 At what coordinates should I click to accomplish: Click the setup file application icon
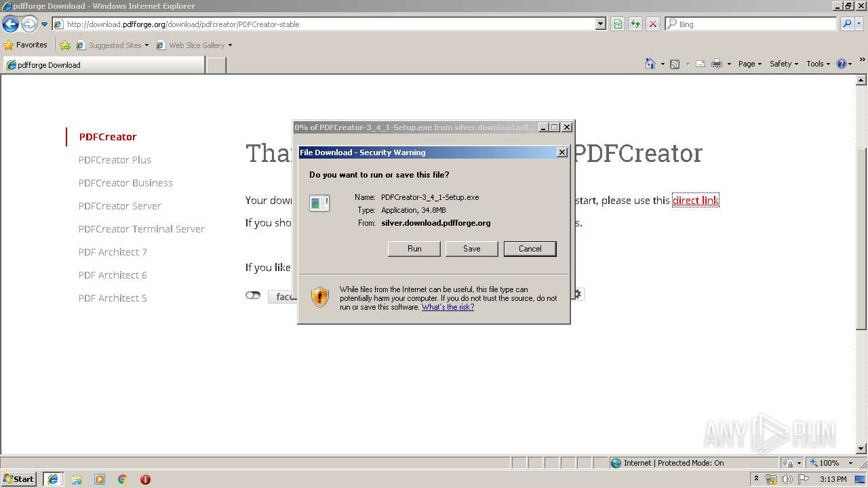pos(319,203)
